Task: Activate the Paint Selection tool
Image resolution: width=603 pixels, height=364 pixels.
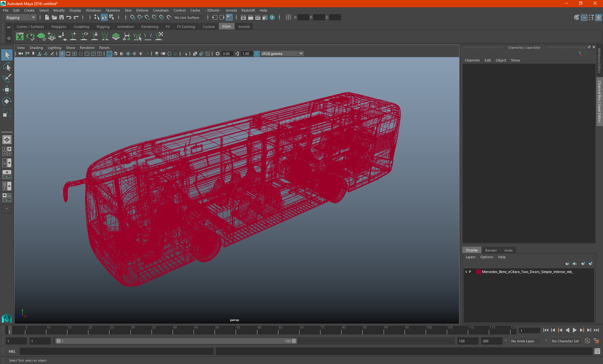Action: click(7, 78)
